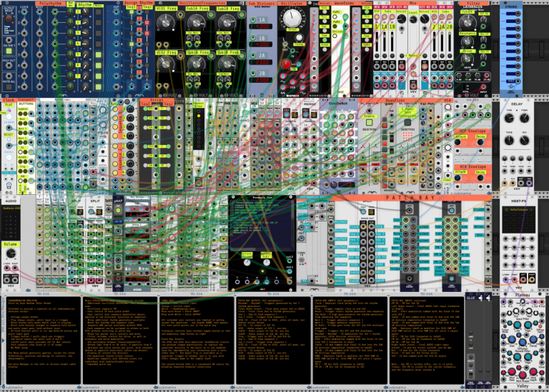Click the DELAY module FDBK knob
Screen dimensions: 549x392
[x=524, y=118]
